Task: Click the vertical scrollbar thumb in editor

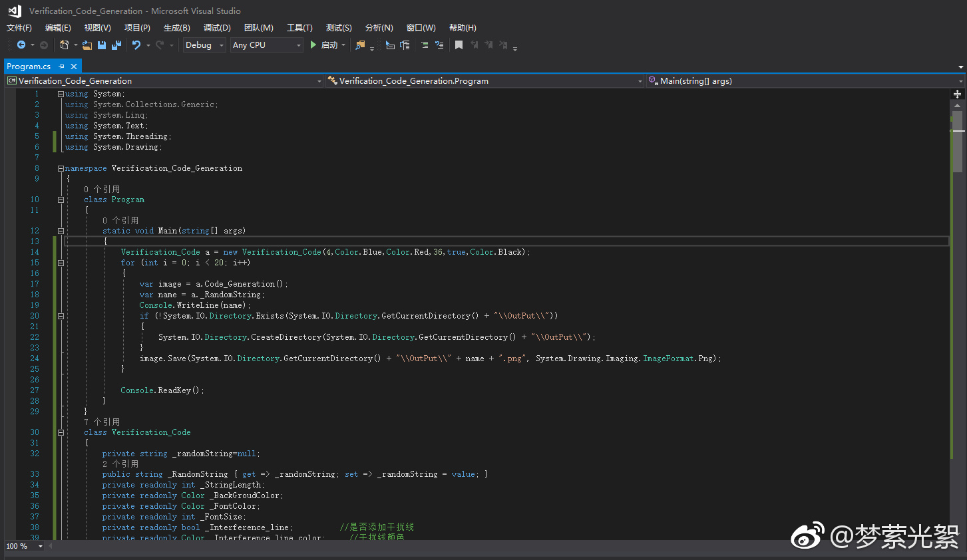Action: click(957, 141)
